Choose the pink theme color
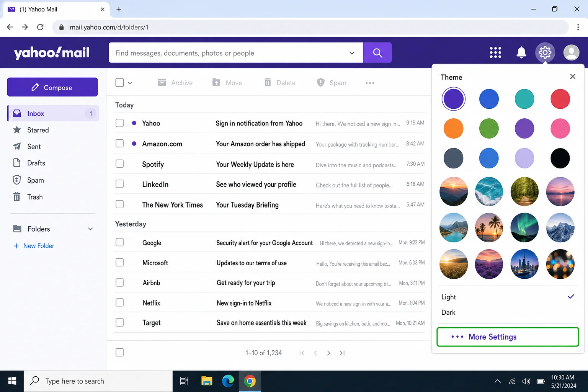The image size is (588, 392). tap(560, 129)
